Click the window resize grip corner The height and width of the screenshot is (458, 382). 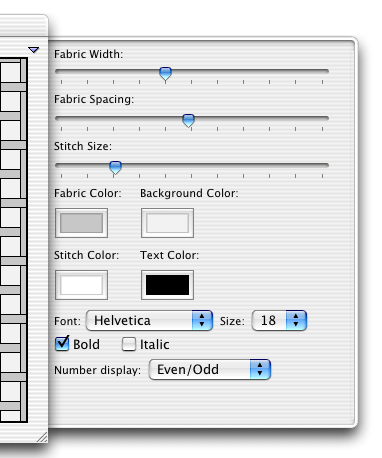click(42, 437)
